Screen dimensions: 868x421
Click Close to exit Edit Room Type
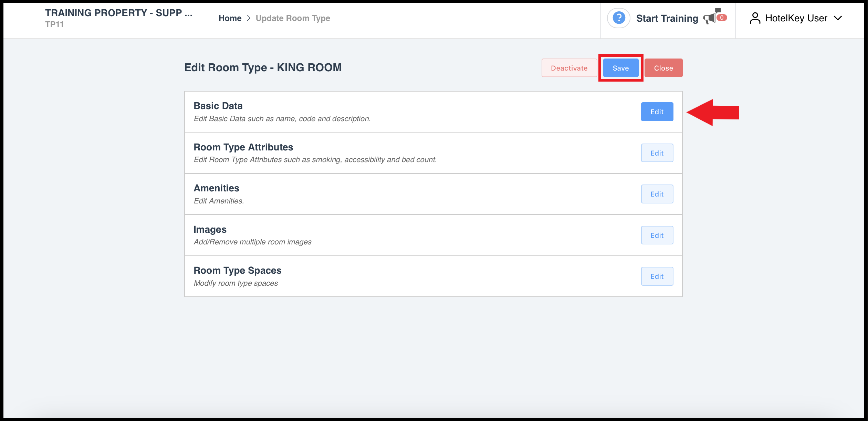pyautogui.click(x=664, y=67)
